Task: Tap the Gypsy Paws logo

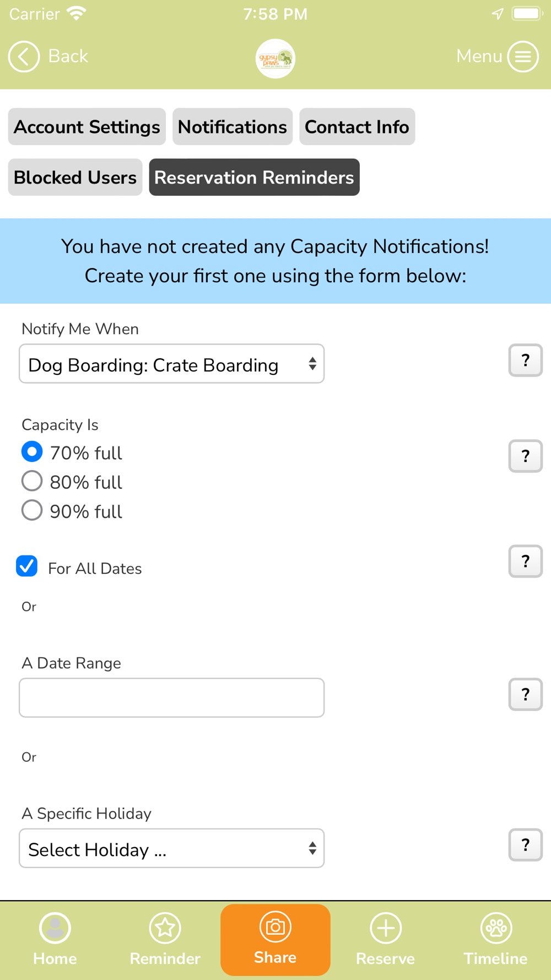Action: (x=275, y=58)
